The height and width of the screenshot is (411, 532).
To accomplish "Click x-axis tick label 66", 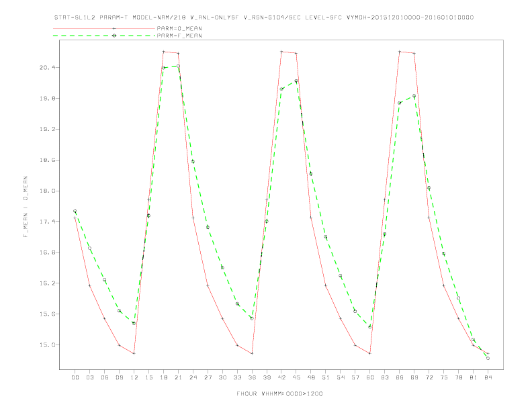I will (400, 377).
